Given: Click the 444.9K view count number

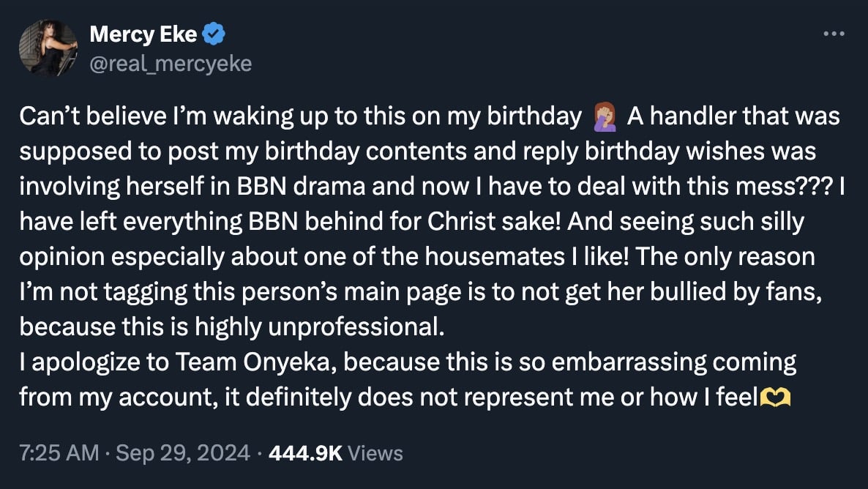Looking at the screenshot, I should (305, 453).
